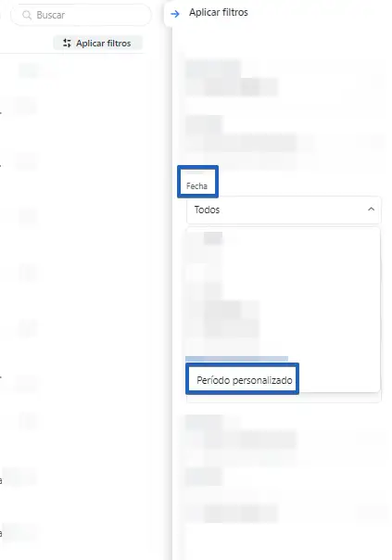Screen dimensions: 392x560
Task: Click the collapsed field edge under Período personalizado
Action: [x=284, y=399]
